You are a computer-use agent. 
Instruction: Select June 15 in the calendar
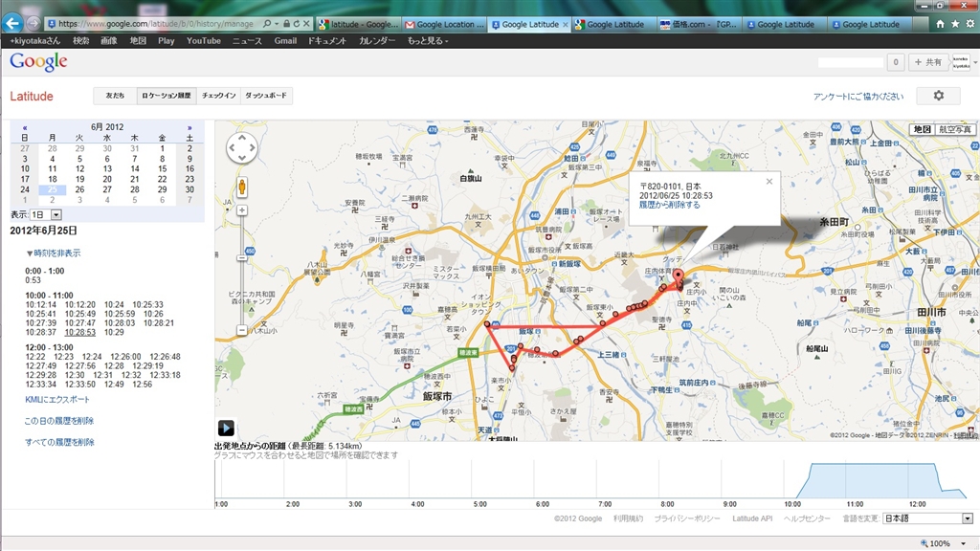pos(162,168)
